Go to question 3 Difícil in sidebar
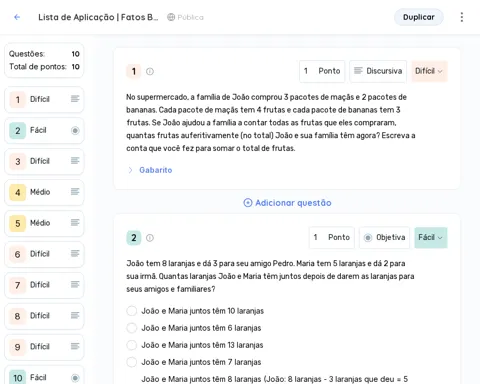This screenshot has width=480, height=384. 44,161
